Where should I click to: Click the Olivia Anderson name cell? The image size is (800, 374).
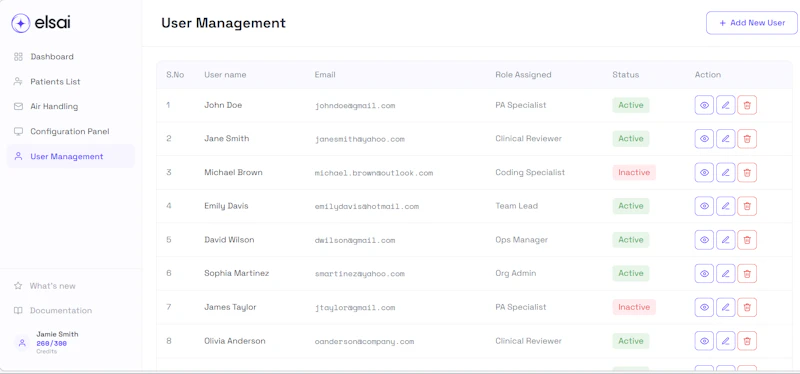[235, 341]
